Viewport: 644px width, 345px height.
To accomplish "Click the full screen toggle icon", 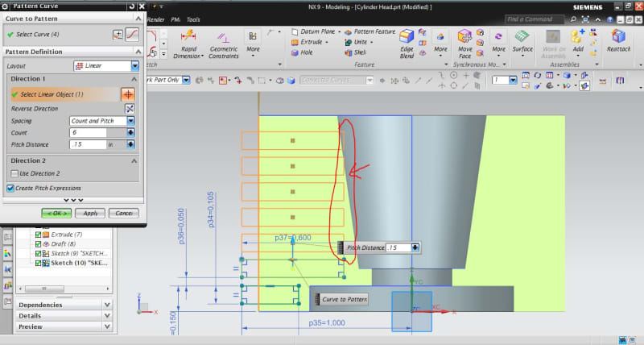I will (586, 19).
